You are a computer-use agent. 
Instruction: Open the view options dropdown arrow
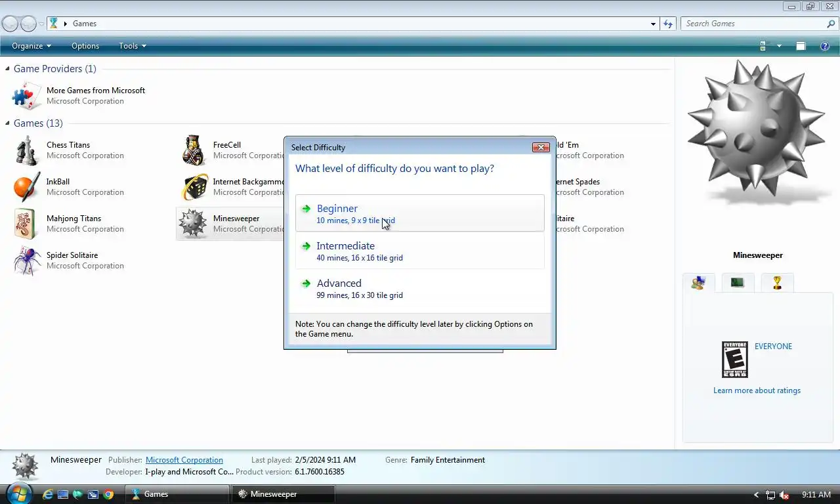pos(779,46)
